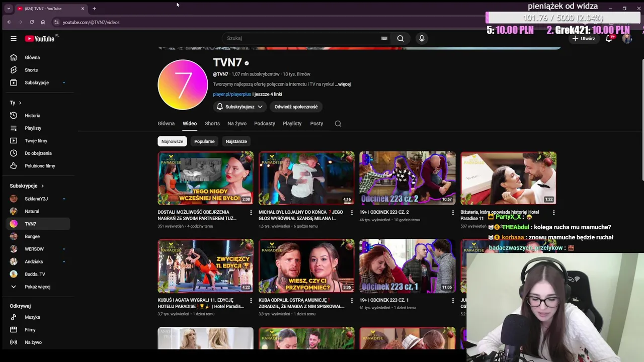Reload the page
This screenshot has height=362, width=644.
coord(32,22)
